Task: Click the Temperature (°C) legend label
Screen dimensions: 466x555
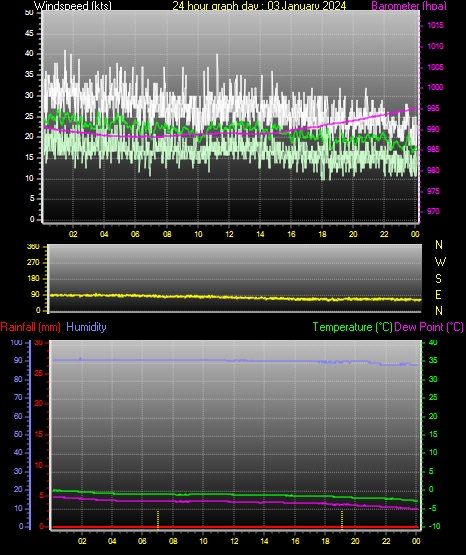Action: click(352, 327)
